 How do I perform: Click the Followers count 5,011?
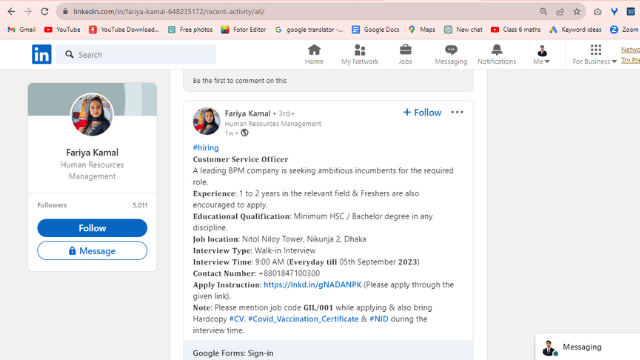[140, 205]
